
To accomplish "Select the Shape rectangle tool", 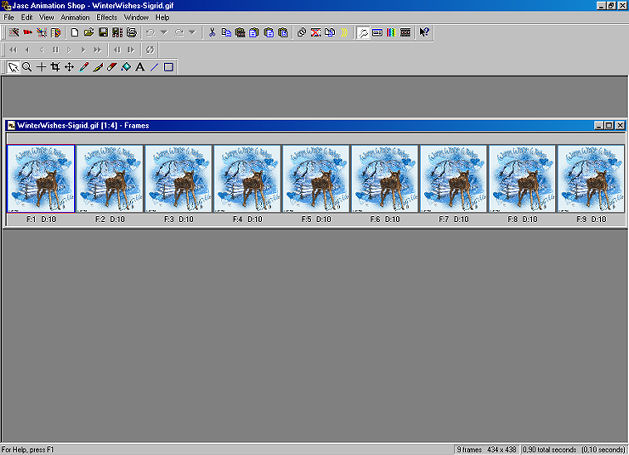I will coord(168,67).
